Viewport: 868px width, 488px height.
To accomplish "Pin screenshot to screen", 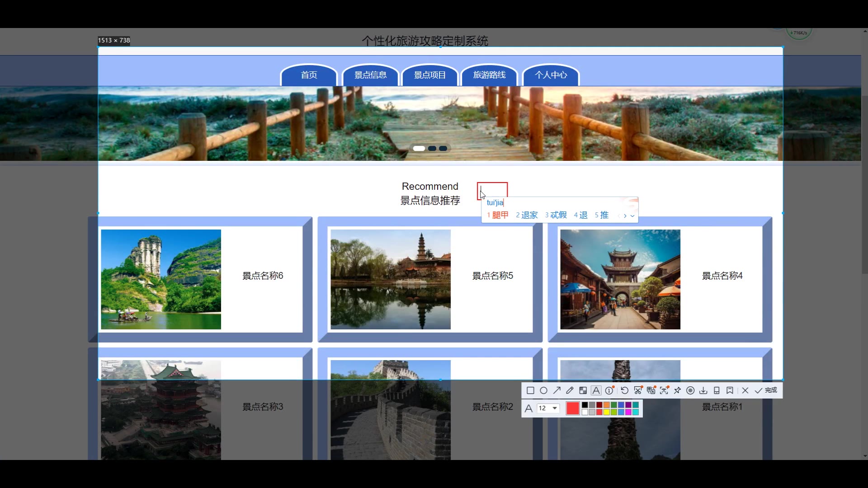I will click(677, 390).
